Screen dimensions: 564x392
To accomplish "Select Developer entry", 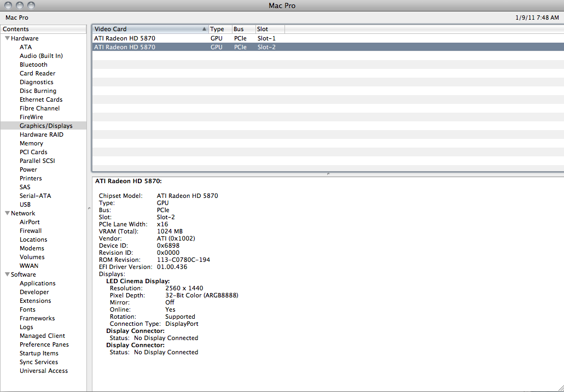I will click(x=34, y=292).
